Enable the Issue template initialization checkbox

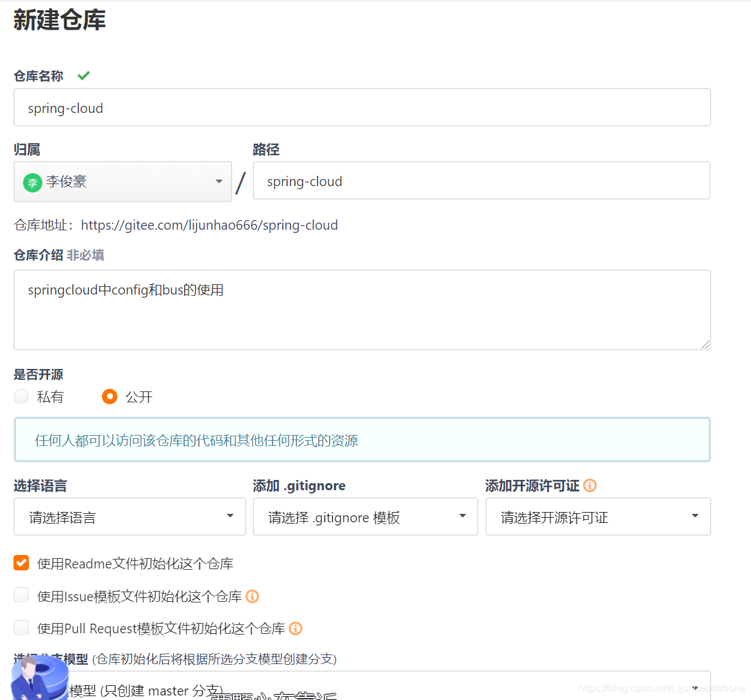click(21, 595)
